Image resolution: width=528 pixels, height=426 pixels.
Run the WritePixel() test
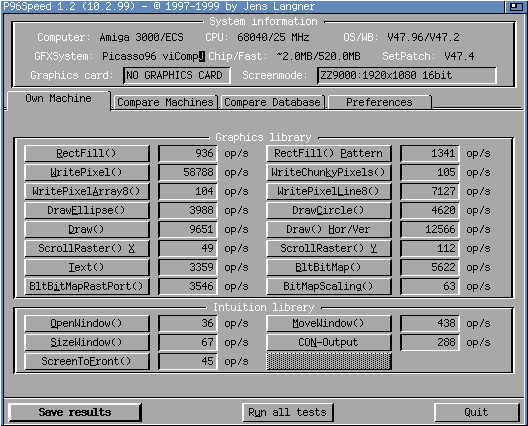(x=87, y=172)
